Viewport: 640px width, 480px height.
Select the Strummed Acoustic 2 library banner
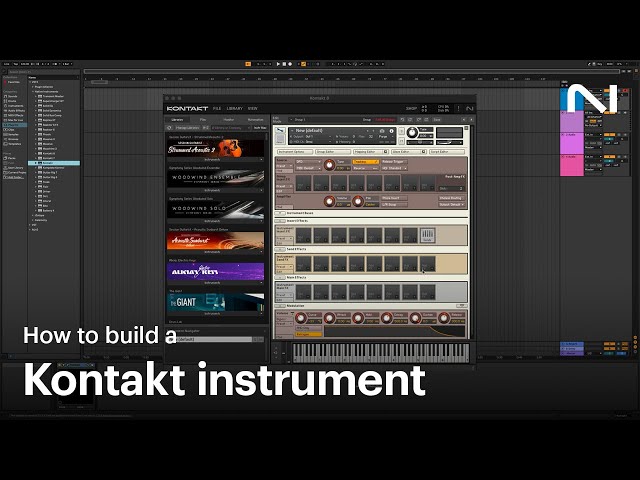pyautogui.click(x=216, y=149)
